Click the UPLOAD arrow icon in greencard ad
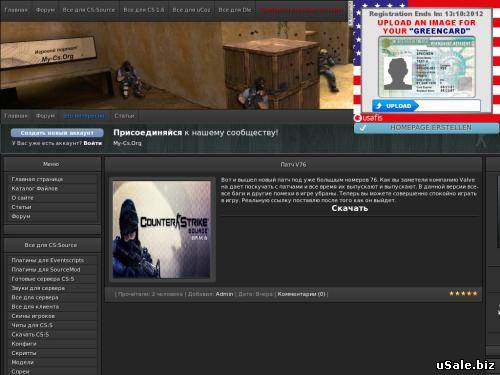This screenshot has height=375, width=500. point(379,106)
